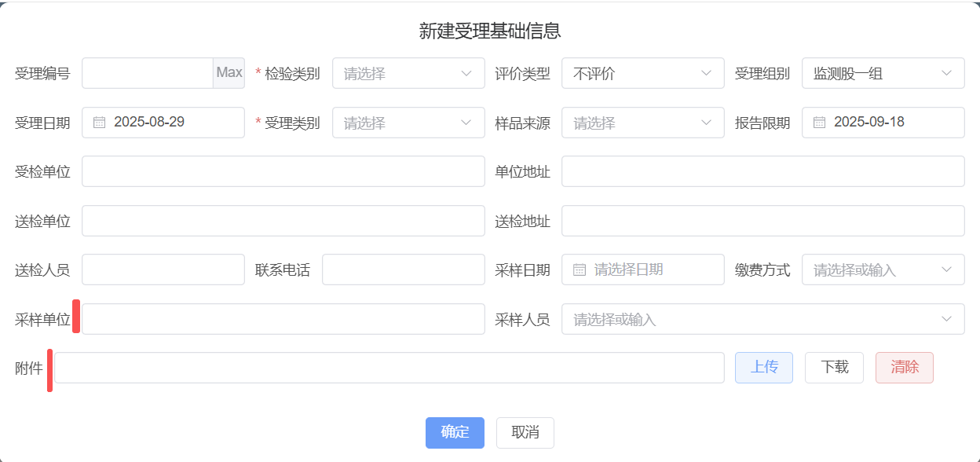Click the 受理日期 date field 2025-08-29
Image resolution: width=980 pixels, height=462 pixels.
tap(163, 123)
